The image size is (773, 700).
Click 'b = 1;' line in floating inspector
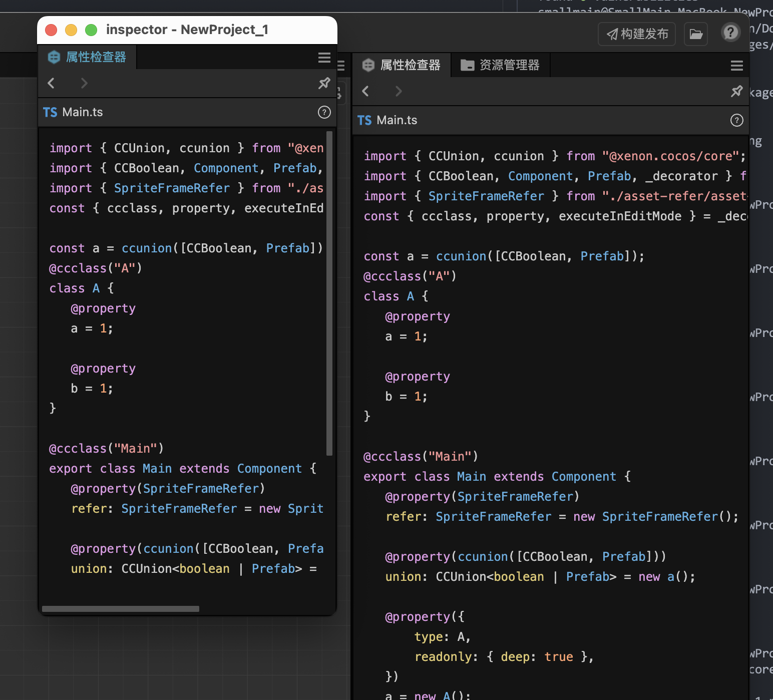tap(92, 389)
